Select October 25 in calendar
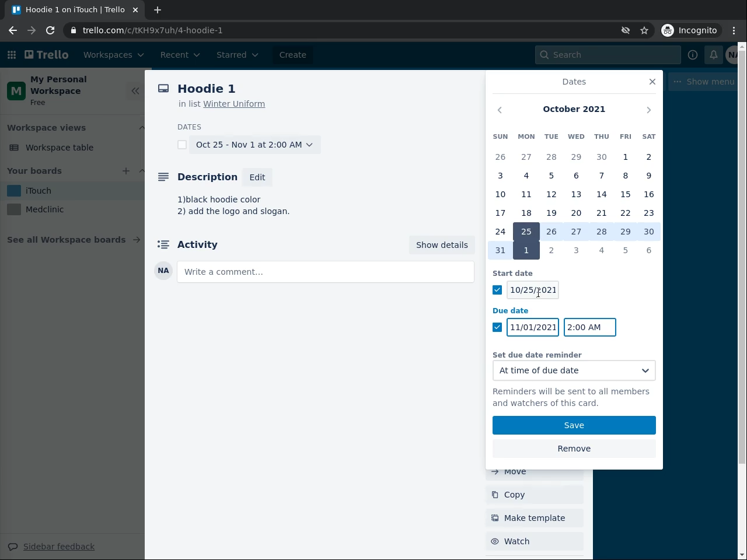The height and width of the screenshot is (560, 747). tap(526, 232)
